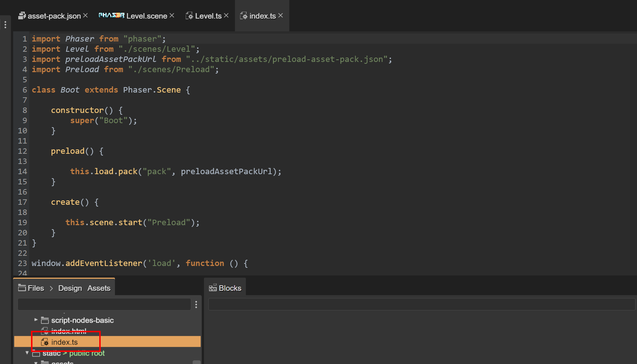This screenshot has height=364, width=637.
Task: Click the Level.ts tab file icon
Action: 189,16
